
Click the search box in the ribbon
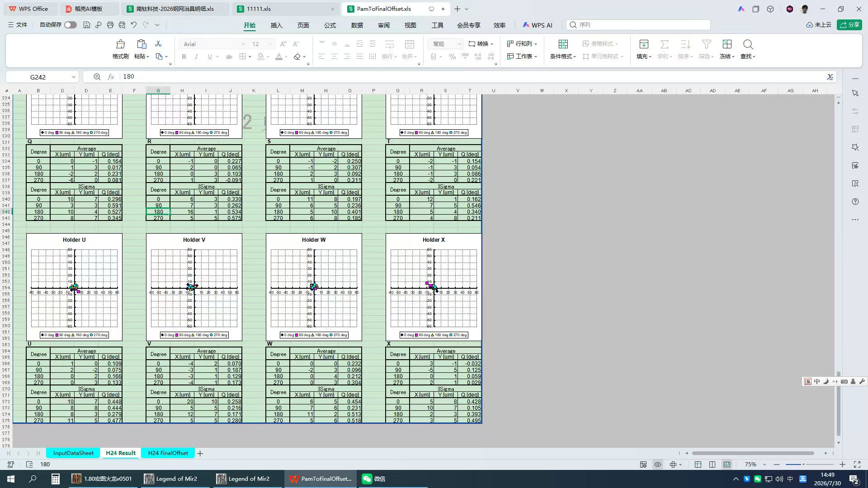point(638,25)
